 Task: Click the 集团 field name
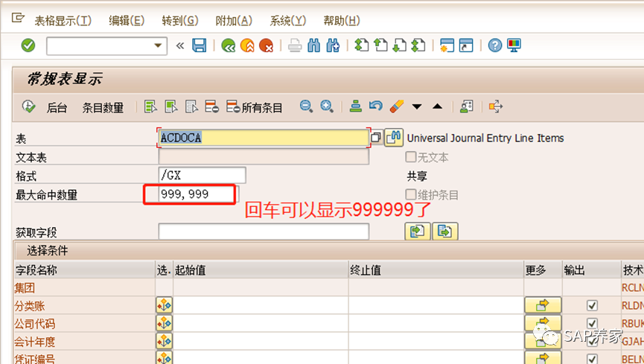25,287
